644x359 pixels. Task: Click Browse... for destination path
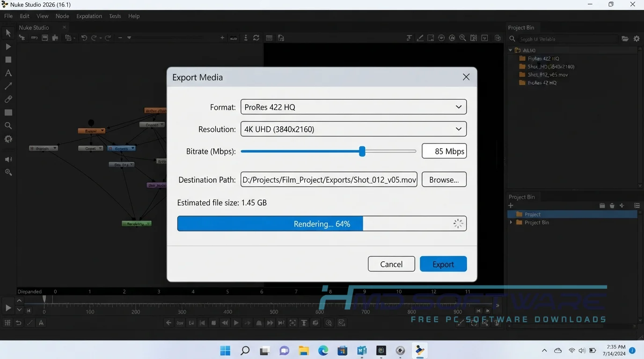click(x=444, y=179)
